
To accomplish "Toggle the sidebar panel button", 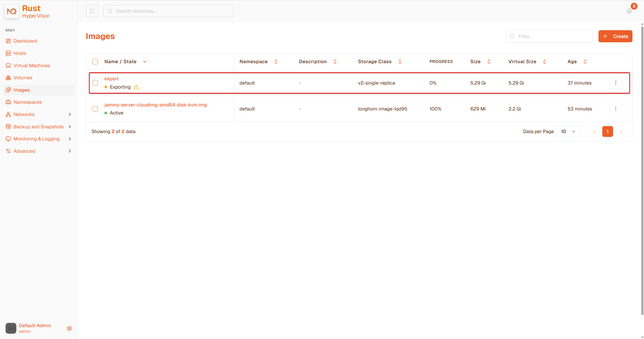I will click(x=92, y=11).
